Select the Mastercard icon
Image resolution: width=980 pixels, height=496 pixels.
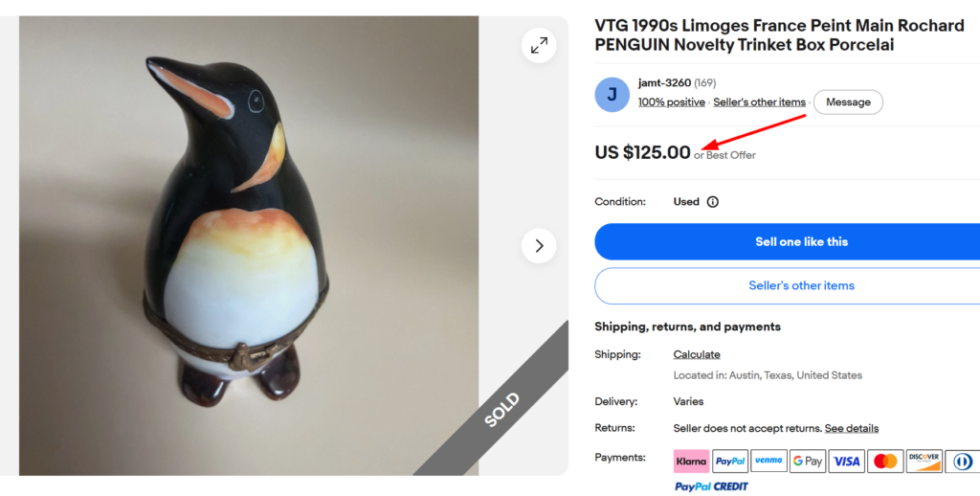point(885,462)
